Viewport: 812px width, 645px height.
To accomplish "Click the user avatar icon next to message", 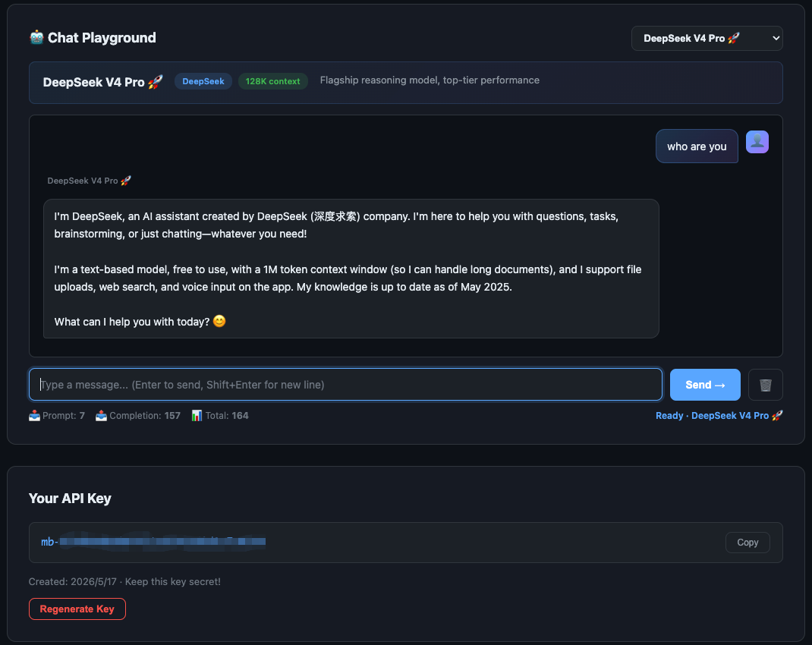I will (757, 142).
